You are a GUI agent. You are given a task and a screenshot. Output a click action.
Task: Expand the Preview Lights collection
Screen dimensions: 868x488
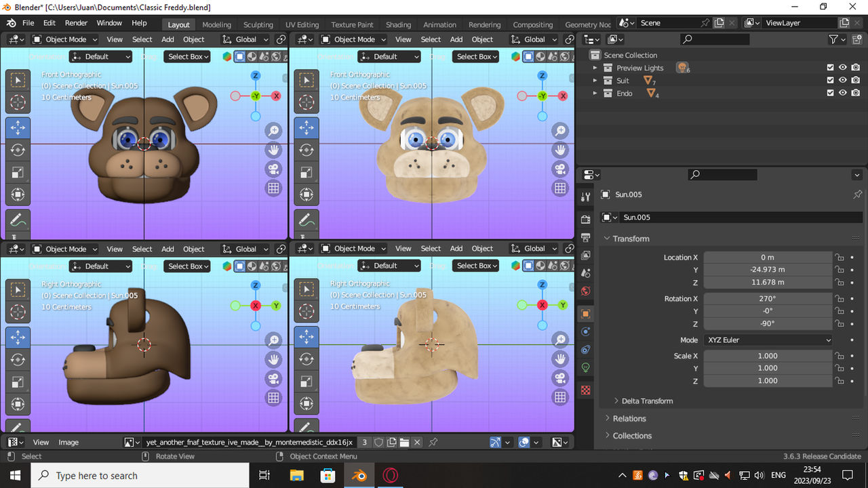(x=595, y=68)
